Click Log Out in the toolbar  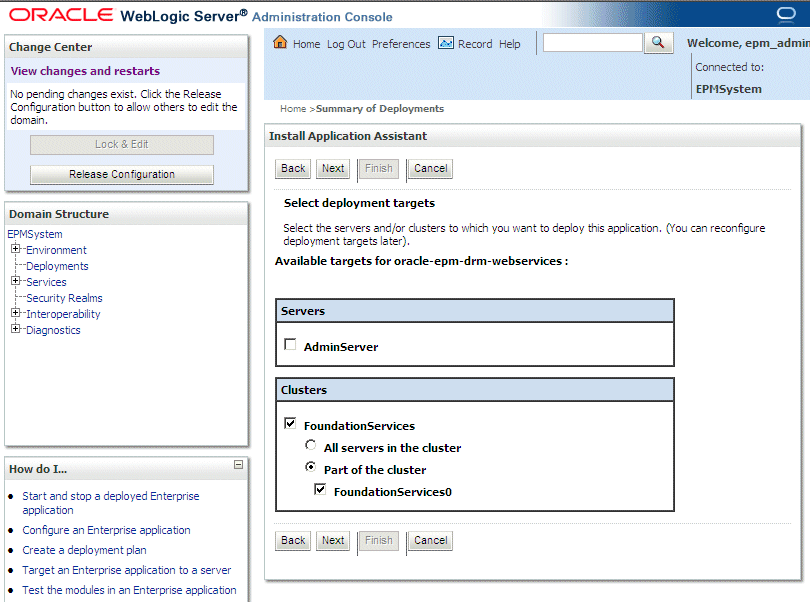pos(346,44)
